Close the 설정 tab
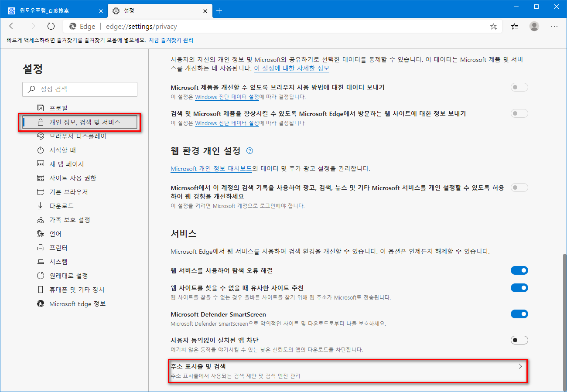This screenshot has width=567, height=392. [204, 10]
